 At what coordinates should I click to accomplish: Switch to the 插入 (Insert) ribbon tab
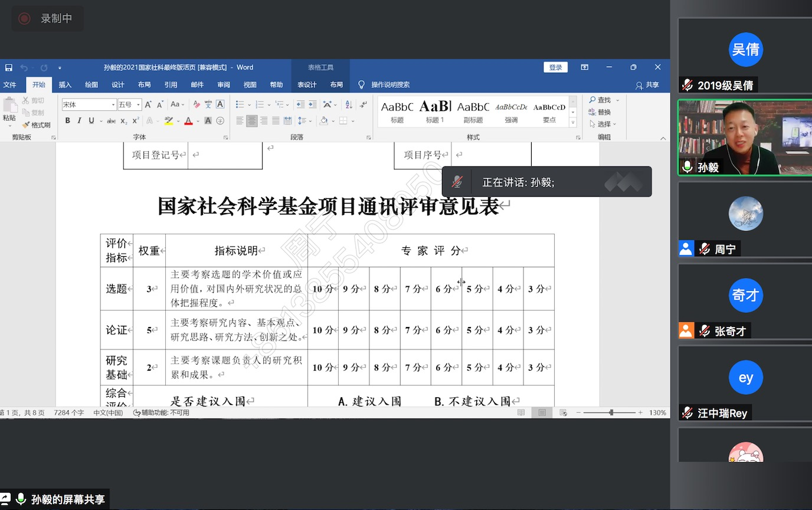65,85
